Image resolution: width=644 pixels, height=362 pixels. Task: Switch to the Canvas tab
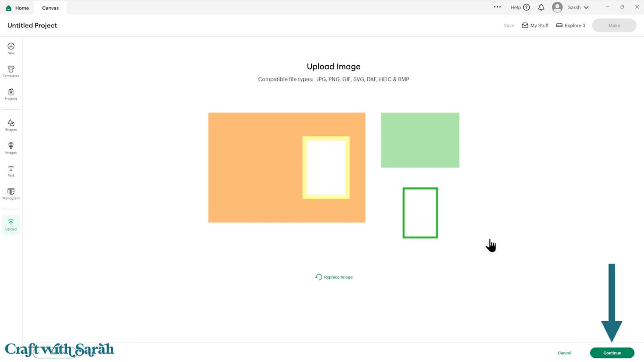point(50,8)
